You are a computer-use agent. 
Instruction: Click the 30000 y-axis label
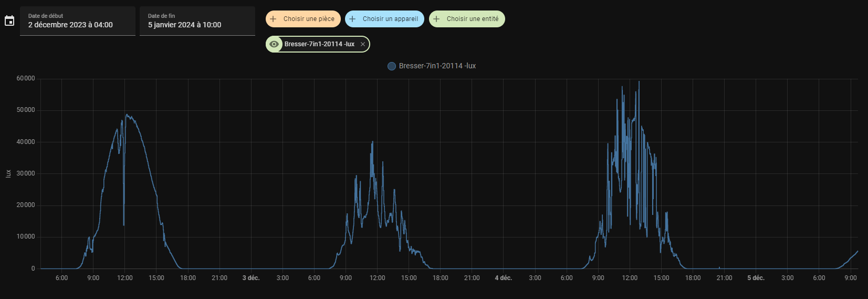26,173
